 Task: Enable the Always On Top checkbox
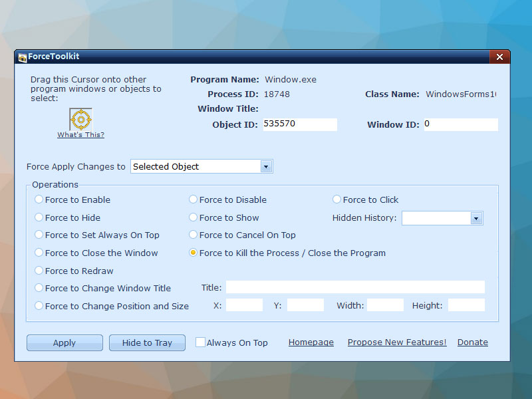200,342
